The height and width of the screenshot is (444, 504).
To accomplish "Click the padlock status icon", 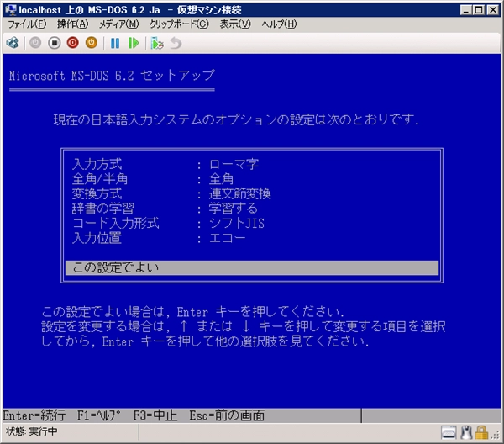I will coord(481,432).
